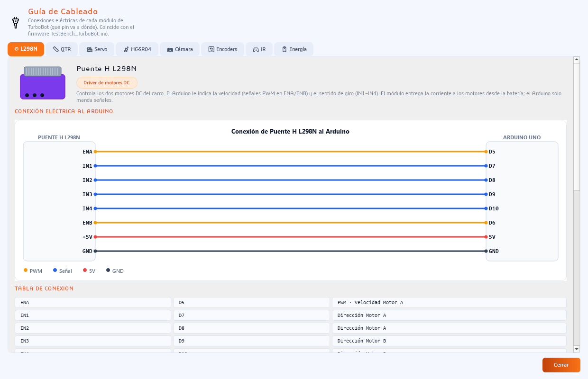Open the Energía tab
This screenshot has height=379, width=588.
click(294, 49)
